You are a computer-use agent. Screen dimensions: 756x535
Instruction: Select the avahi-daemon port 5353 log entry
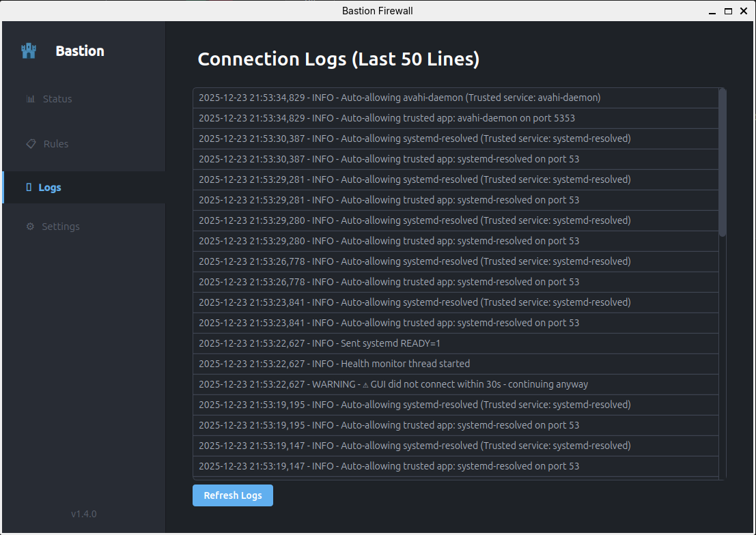click(x=456, y=118)
